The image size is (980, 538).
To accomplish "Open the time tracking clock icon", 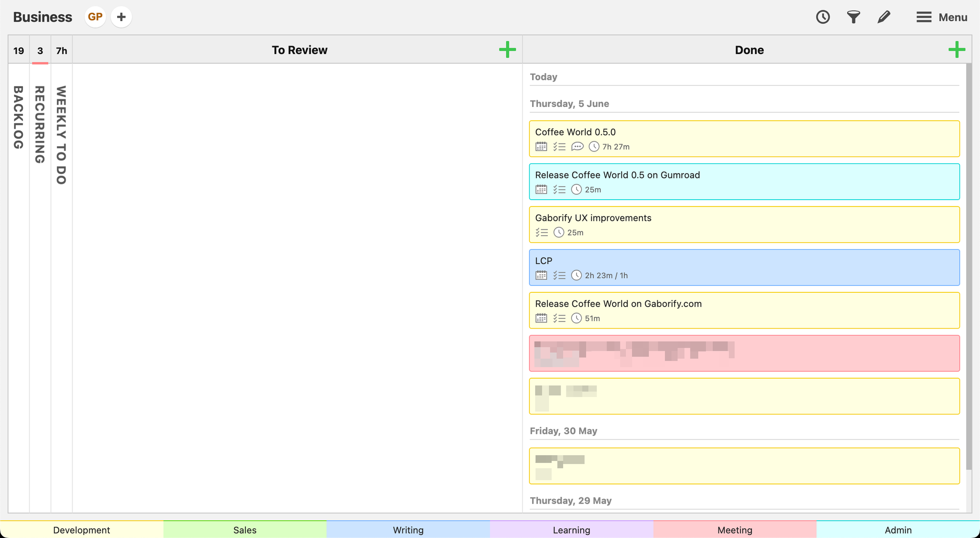I will (x=823, y=17).
